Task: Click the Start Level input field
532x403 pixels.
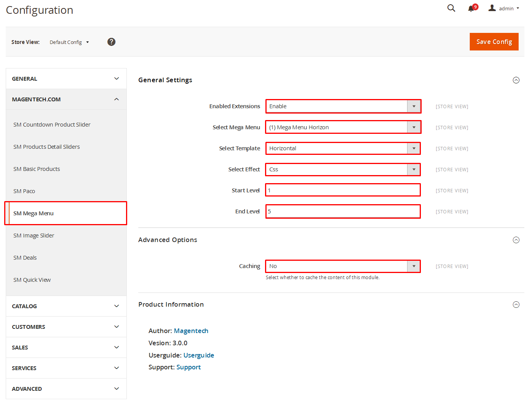Action: coord(343,190)
